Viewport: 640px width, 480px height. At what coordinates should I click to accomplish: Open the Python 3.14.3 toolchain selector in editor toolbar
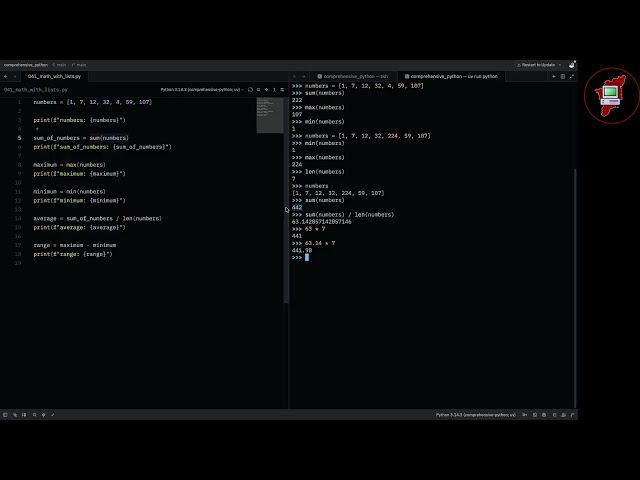click(202, 89)
